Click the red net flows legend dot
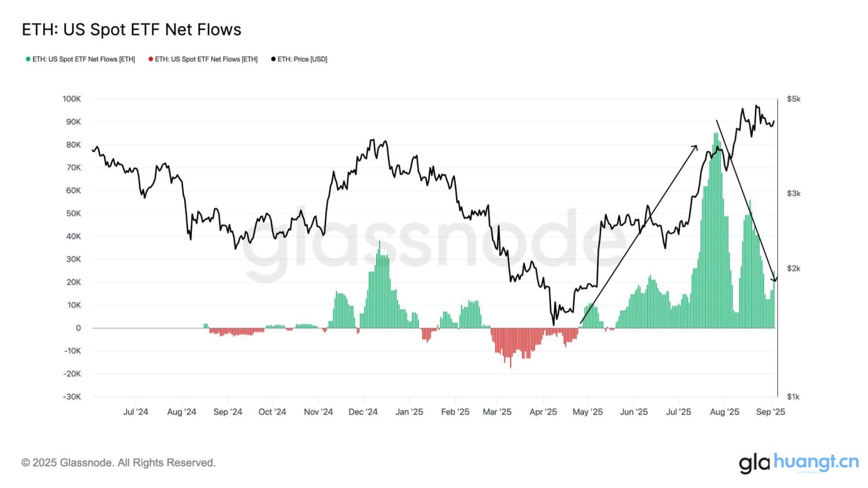The image size is (868, 488). coord(151,59)
